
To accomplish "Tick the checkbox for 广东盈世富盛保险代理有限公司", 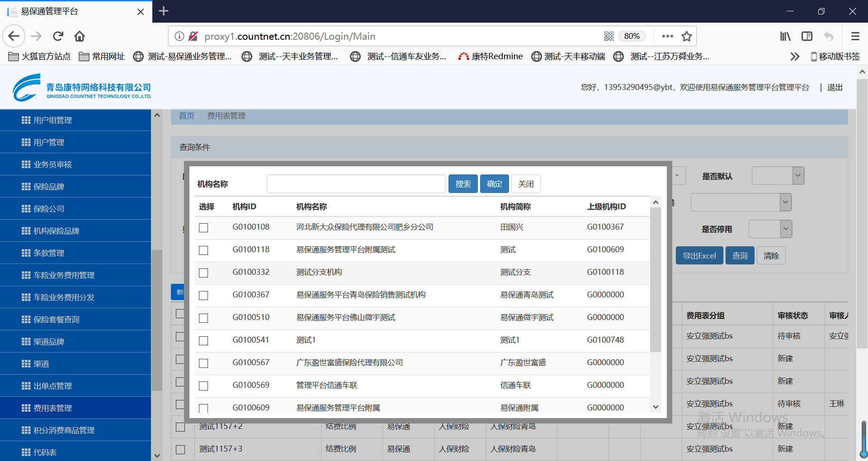I will pos(203,363).
